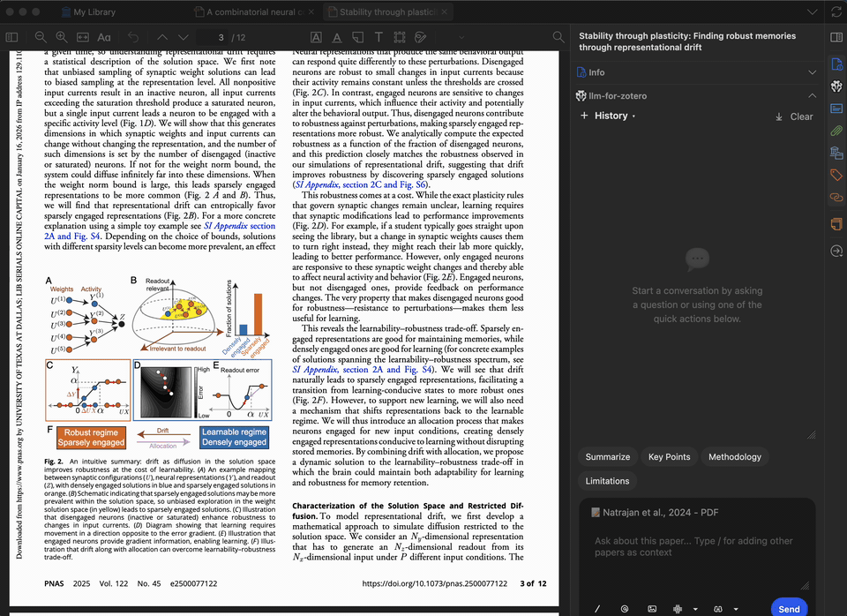Click the Summarize quick action

[607, 456]
